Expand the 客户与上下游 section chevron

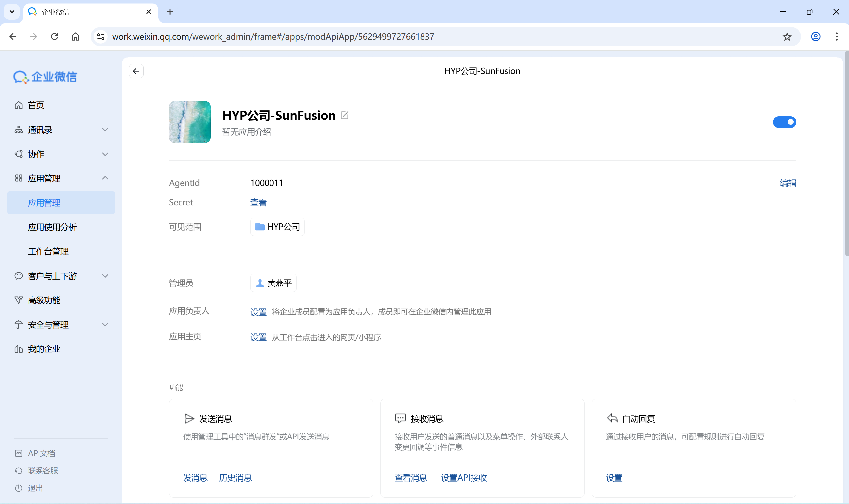[105, 276]
